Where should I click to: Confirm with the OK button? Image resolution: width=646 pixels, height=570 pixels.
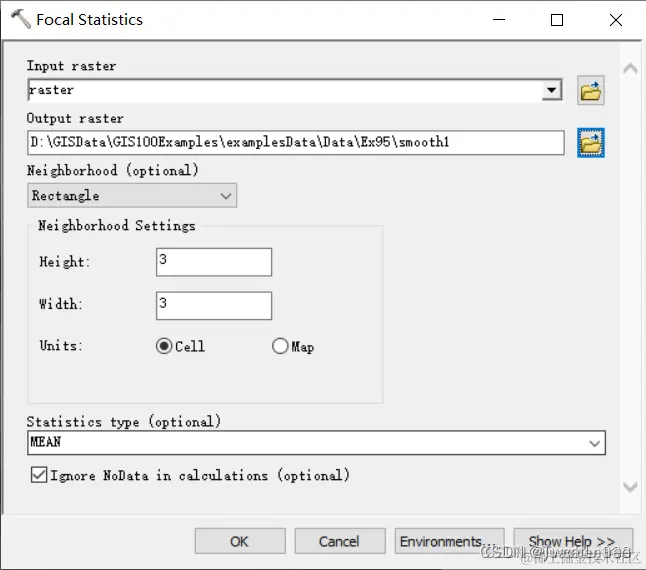[240, 541]
